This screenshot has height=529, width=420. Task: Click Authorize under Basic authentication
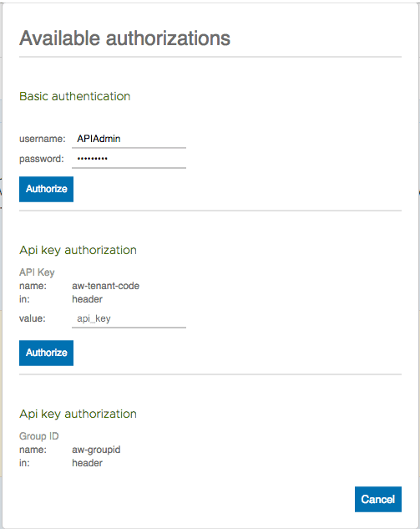pos(46,189)
